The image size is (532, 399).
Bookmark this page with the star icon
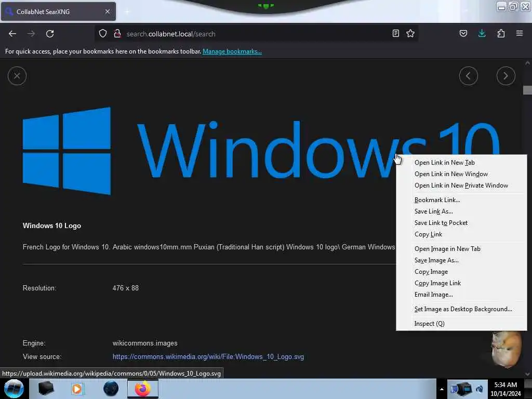coord(410,33)
